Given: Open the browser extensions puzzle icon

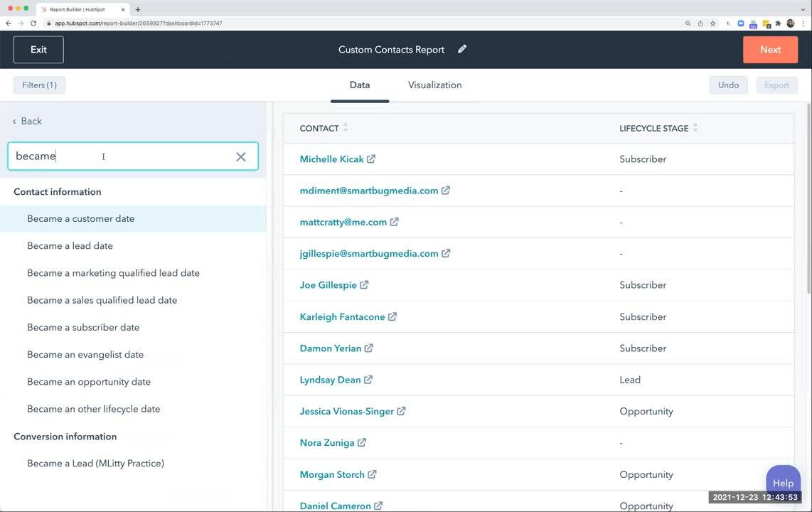Looking at the screenshot, I should point(778,23).
